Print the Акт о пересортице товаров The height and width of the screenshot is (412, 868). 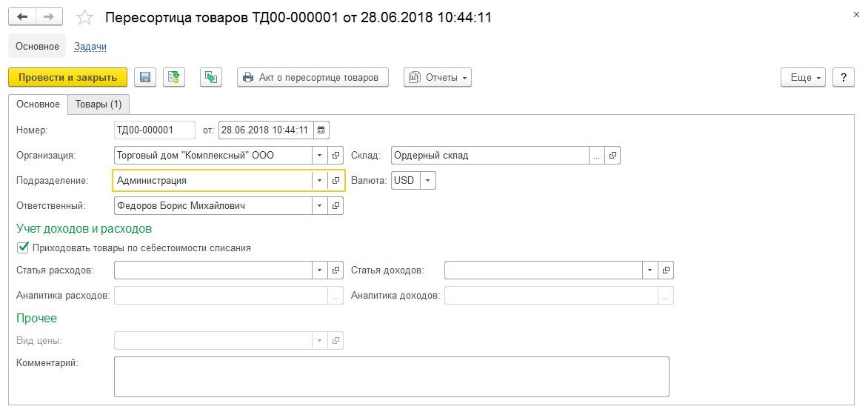coord(313,78)
